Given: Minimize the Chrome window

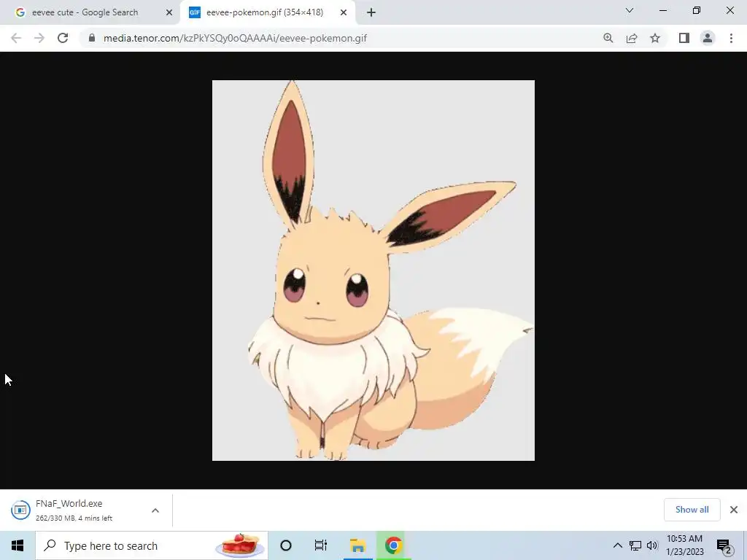Looking at the screenshot, I should click(x=662, y=10).
